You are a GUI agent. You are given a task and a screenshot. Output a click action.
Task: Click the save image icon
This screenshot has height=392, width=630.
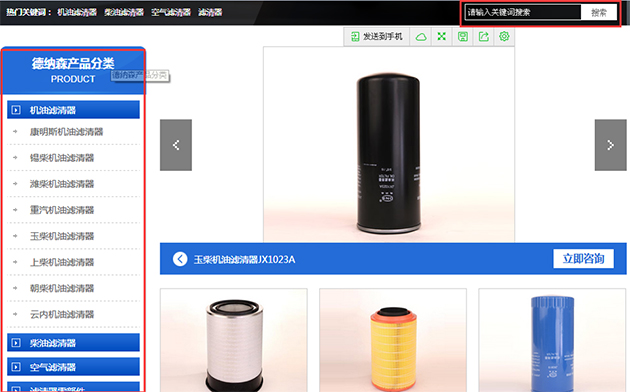pyautogui.click(x=463, y=37)
